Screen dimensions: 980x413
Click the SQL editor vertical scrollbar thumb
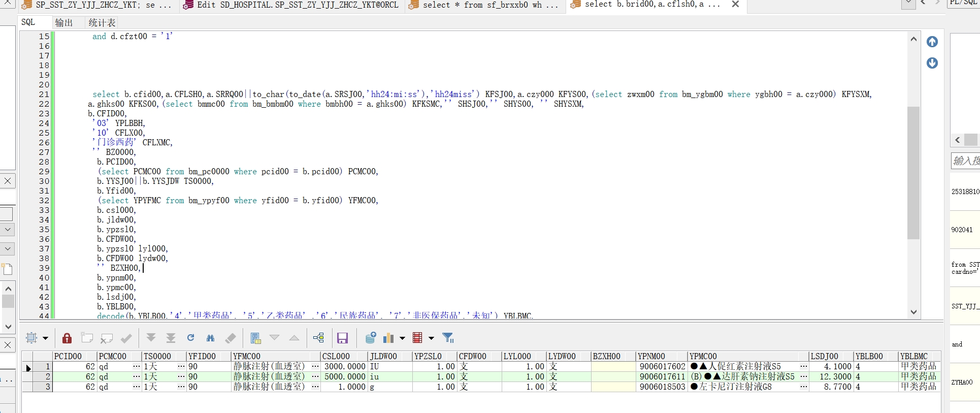[913, 173]
